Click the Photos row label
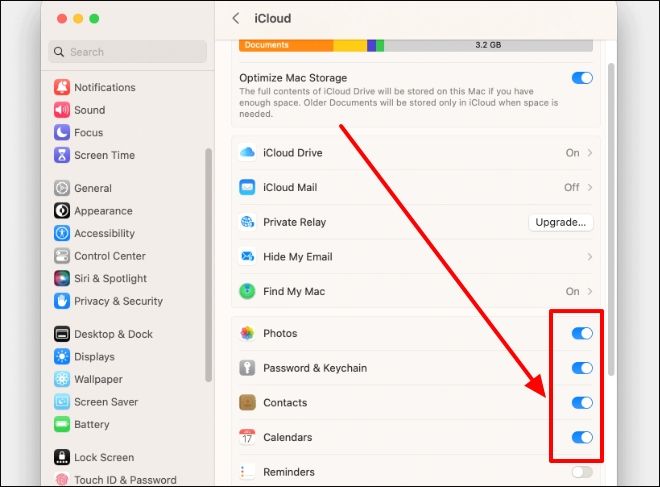This screenshot has height=487, width=660. click(280, 333)
